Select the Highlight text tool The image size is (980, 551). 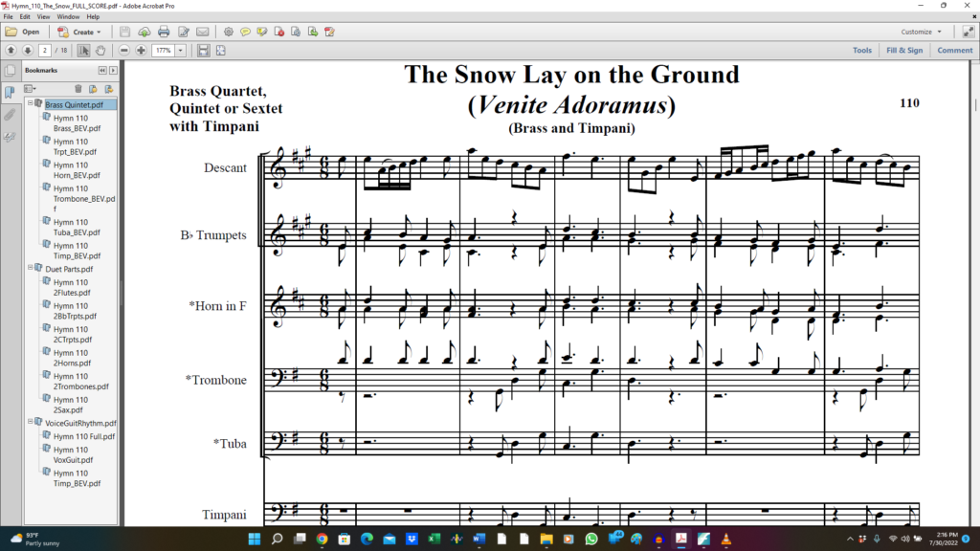(262, 32)
